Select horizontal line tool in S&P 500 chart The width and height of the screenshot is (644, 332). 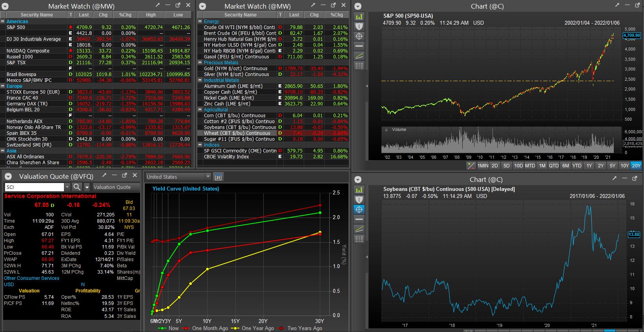[x=359, y=46]
